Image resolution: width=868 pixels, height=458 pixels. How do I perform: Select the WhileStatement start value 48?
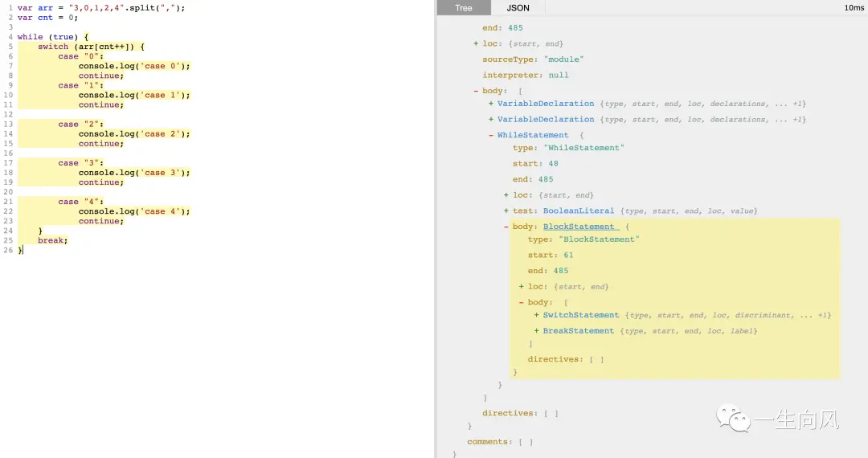[553, 164]
